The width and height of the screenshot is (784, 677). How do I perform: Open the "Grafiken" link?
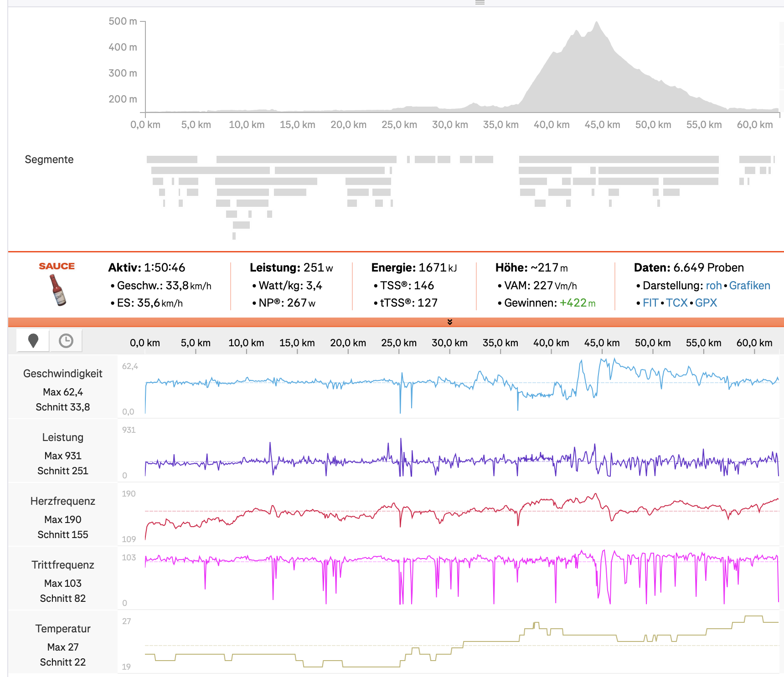click(749, 286)
